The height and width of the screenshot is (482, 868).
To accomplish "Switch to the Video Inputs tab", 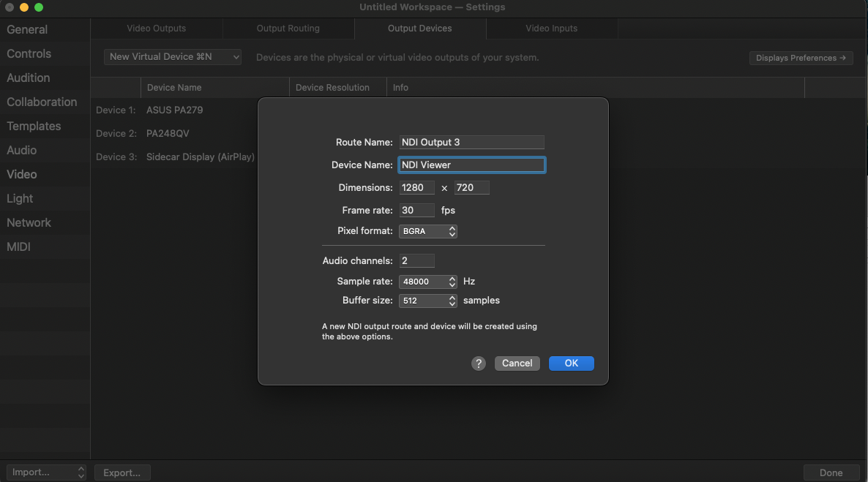I will [552, 29].
